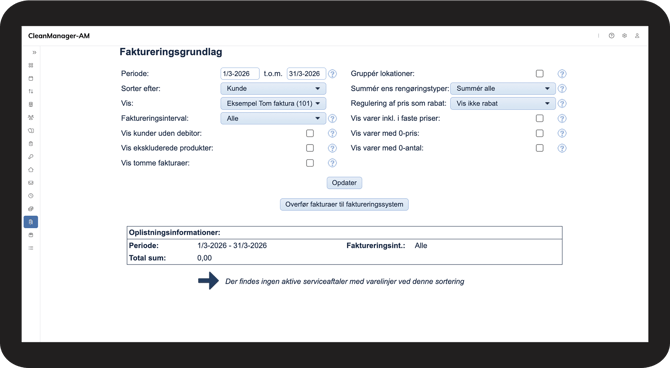Open the dashboard grid icon in sidebar
Screen dimensions: 670x368
31,65
